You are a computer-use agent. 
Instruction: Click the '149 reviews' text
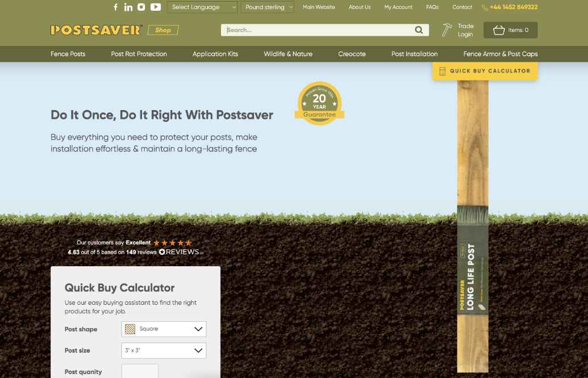[x=141, y=252]
